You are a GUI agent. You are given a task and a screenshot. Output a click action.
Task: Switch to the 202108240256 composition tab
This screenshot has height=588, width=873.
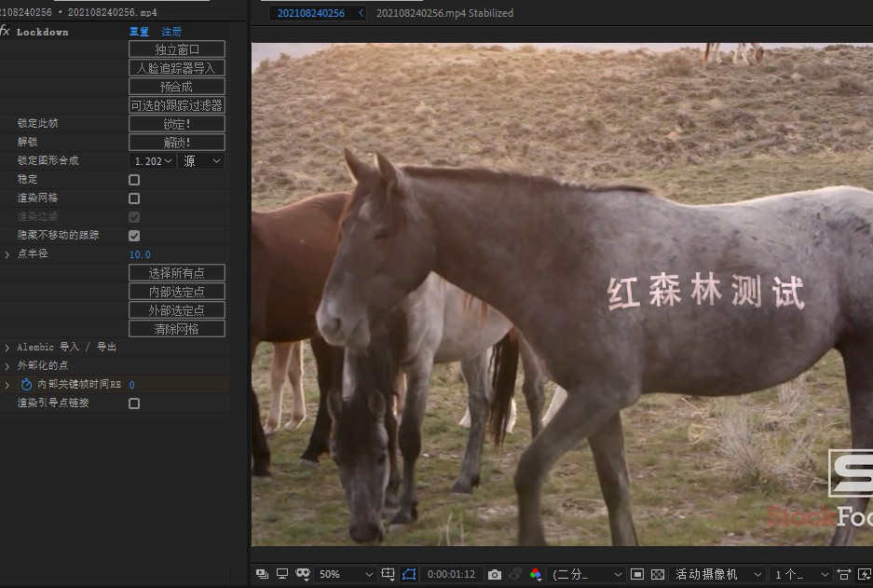click(310, 13)
